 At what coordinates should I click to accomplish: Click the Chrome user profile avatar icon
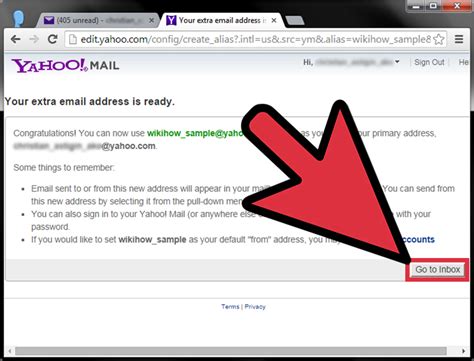pos(18,18)
